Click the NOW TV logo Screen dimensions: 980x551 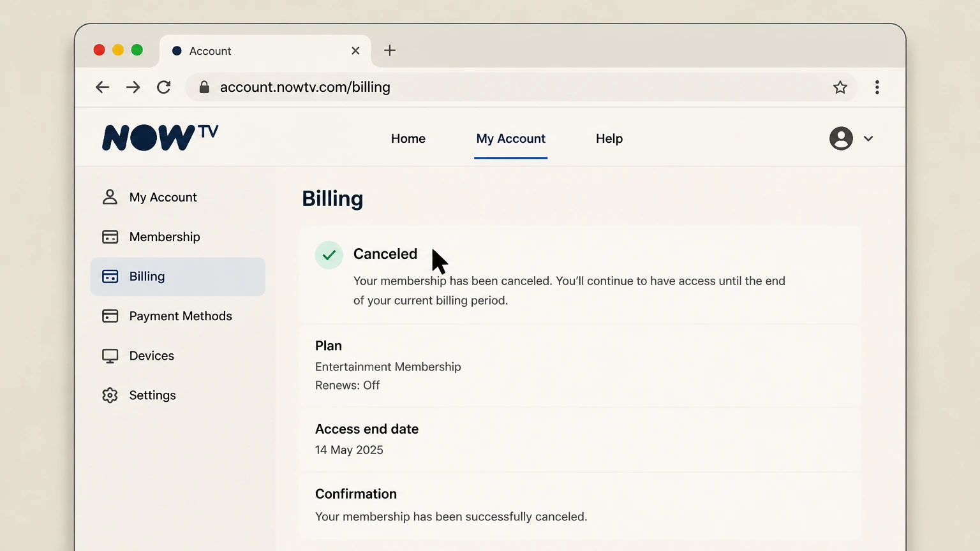[x=160, y=137]
